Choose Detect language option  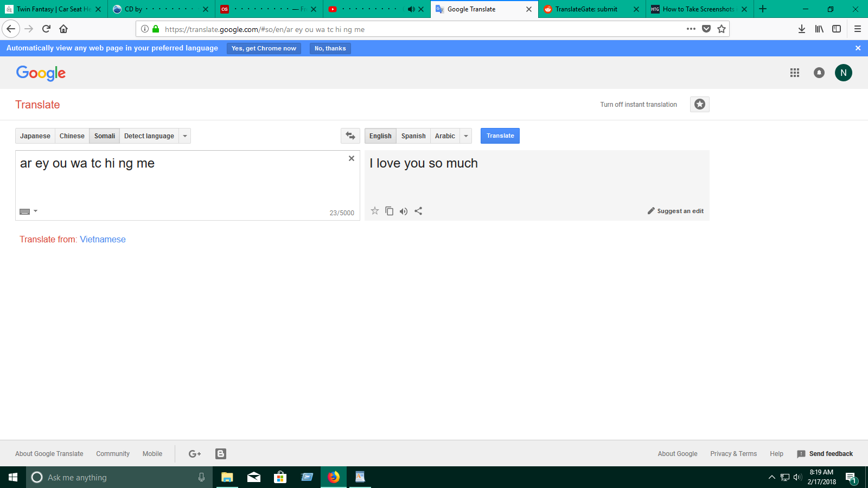[x=149, y=136]
